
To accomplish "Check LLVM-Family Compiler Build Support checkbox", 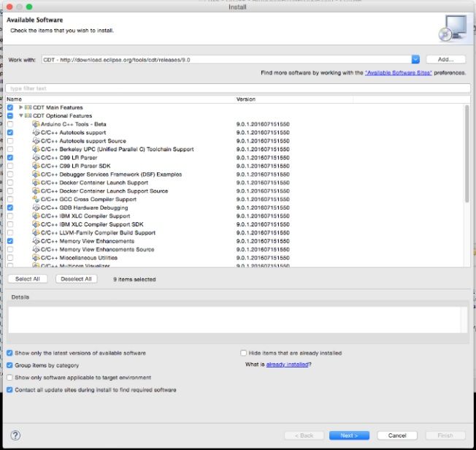I will pos(10,233).
